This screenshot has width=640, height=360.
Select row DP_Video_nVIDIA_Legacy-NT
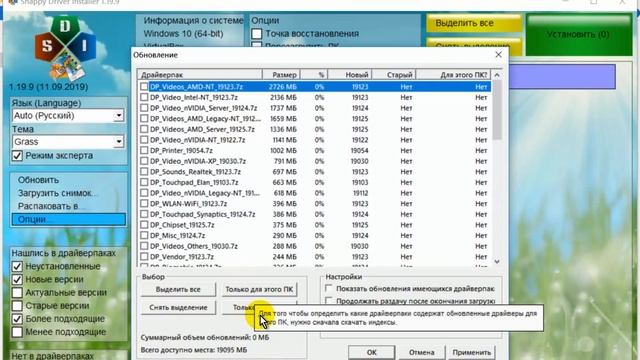[x=314, y=193]
